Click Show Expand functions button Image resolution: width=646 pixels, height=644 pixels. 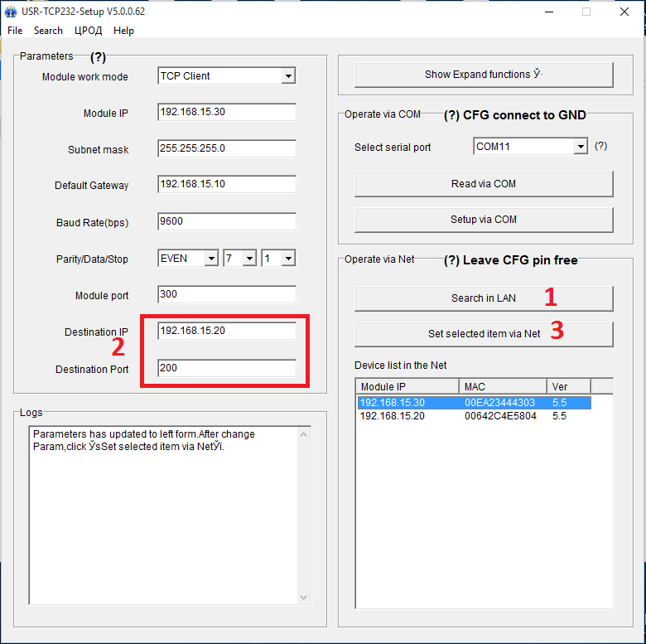pos(484,75)
